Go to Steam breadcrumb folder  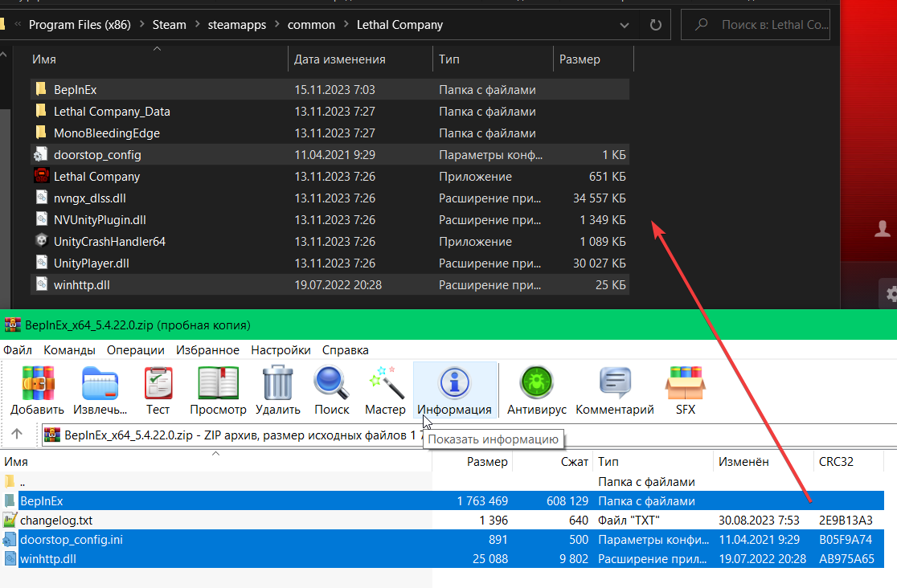170,25
